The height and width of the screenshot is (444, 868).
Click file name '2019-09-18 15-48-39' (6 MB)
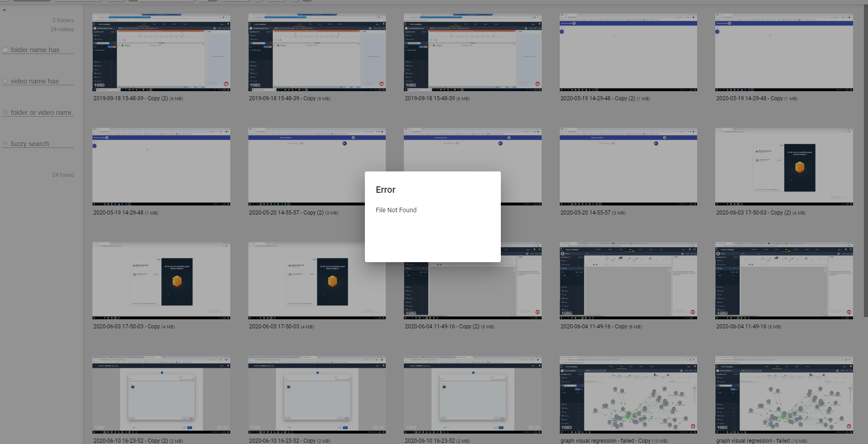tap(430, 98)
